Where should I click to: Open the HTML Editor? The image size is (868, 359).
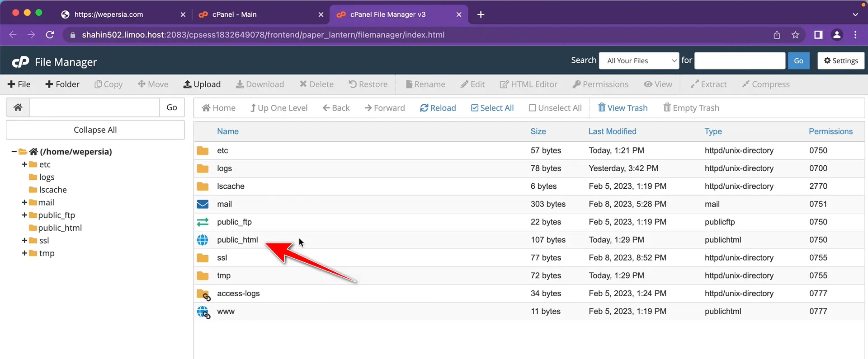[x=528, y=84]
